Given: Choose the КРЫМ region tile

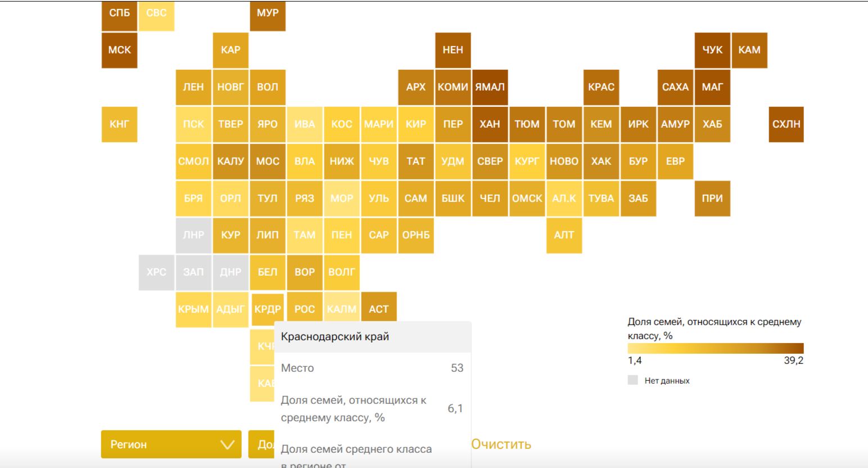Looking at the screenshot, I should 193,309.
